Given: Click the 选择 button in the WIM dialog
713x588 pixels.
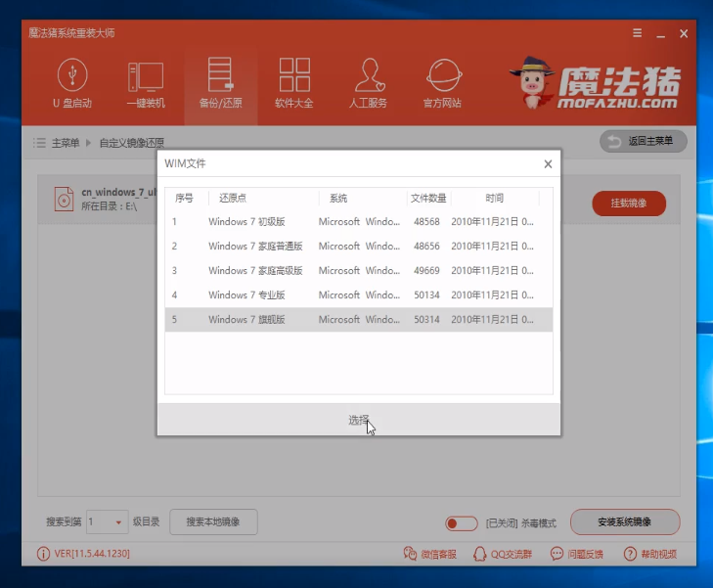Looking at the screenshot, I should [x=359, y=420].
